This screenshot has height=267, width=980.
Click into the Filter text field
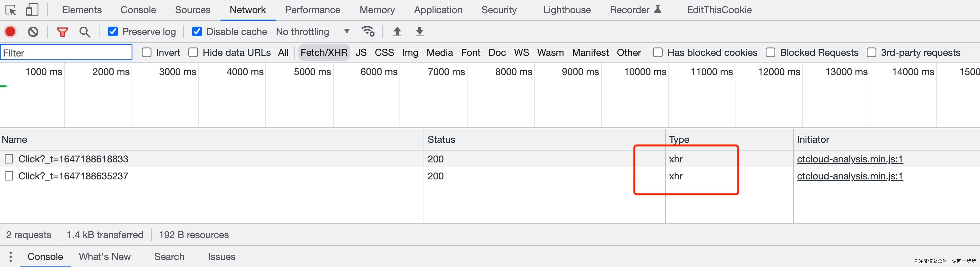66,53
